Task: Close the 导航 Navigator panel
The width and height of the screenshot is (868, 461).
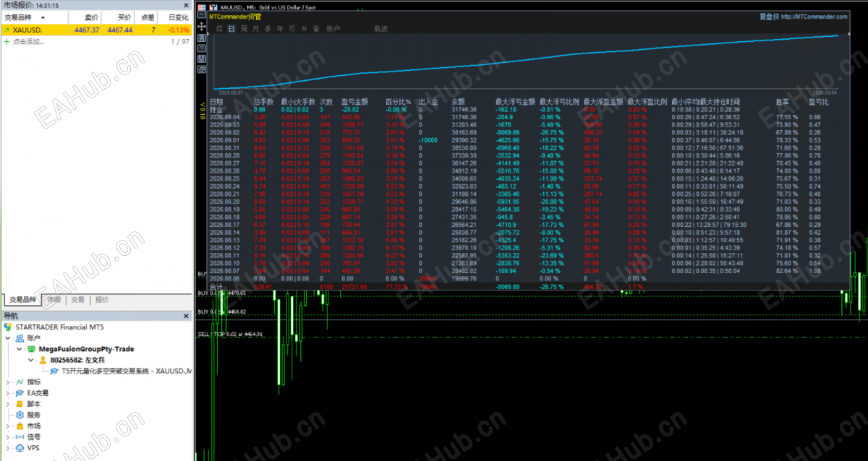Action: coord(187,316)
